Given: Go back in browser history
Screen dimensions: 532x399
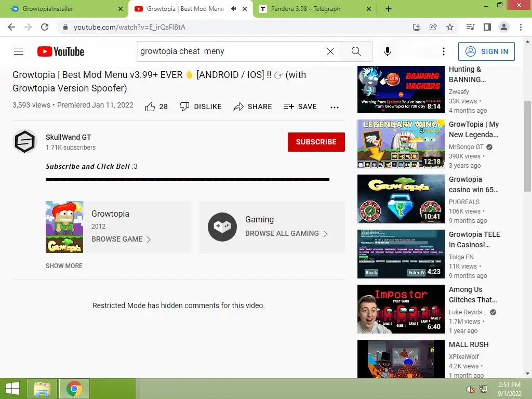Looking at the screenshot, I should coord(11,27).
